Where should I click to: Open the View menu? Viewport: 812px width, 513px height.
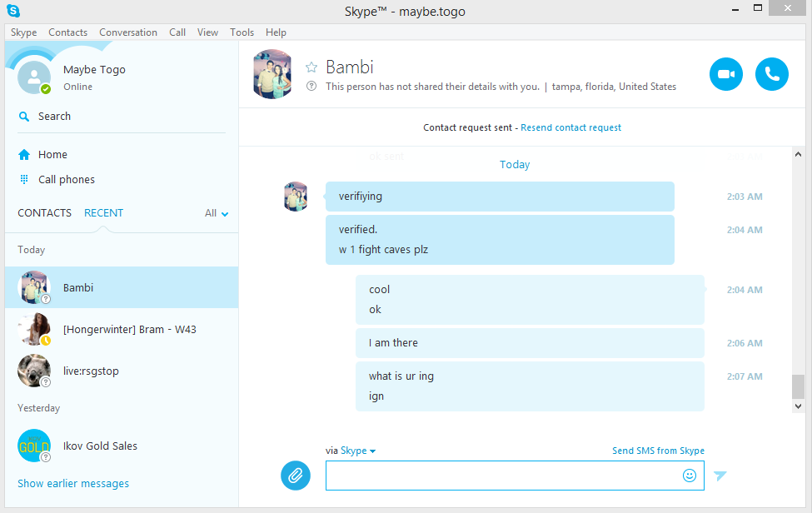coord(207,32)
